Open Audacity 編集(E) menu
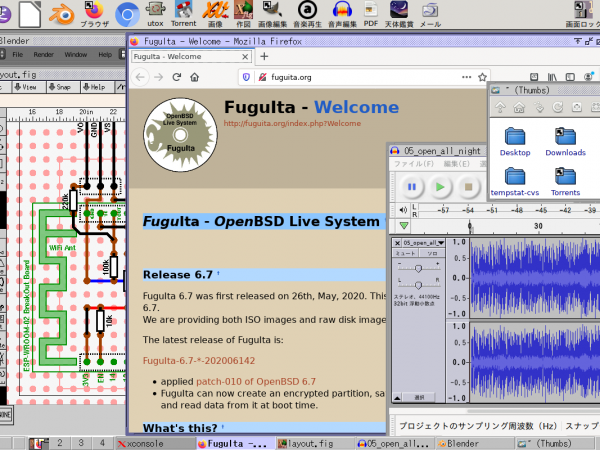The height and width of the screenshot is (450, 600). tap(457, 164)
